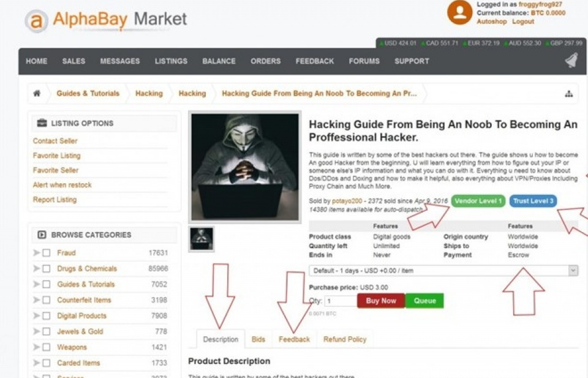The width and height of the screenshot is (588, 378).
Task: Click the orange user avatar icon
Action: 459,12
